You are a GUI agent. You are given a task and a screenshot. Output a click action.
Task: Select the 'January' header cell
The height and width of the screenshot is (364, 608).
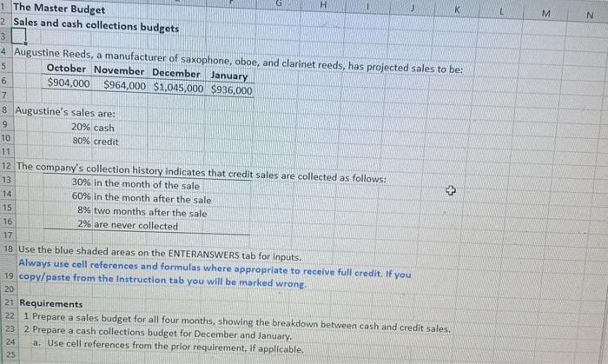229,76
